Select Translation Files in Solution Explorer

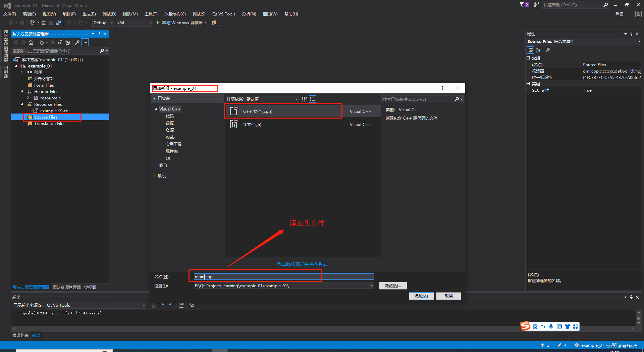(x=50, y=124)
